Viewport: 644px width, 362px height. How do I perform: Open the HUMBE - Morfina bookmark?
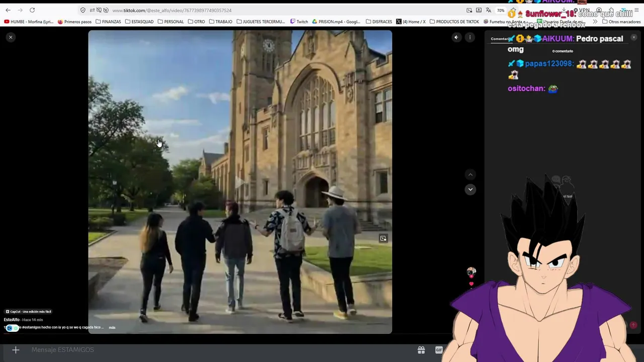point(29,22)
